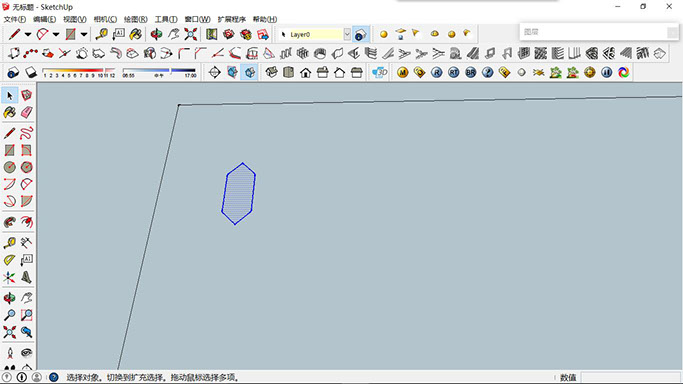The width and height of the screenshot is (683, 384).
Task: Open the Layer0 layer dropdown
Action: pos(347,34)
